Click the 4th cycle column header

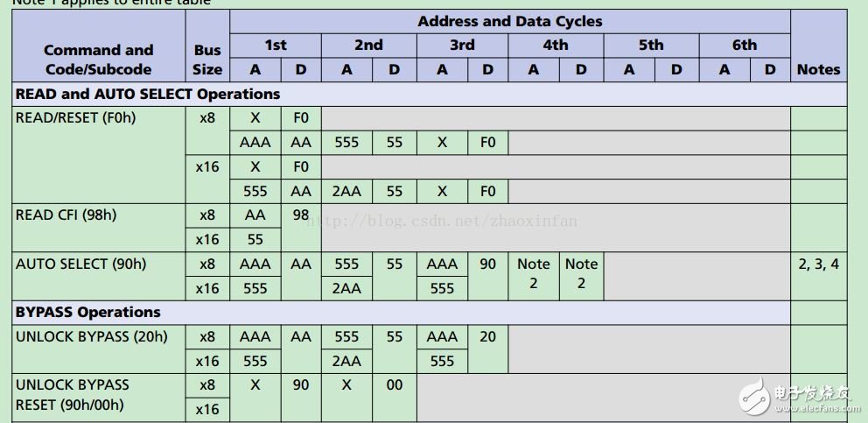[556, 46]
